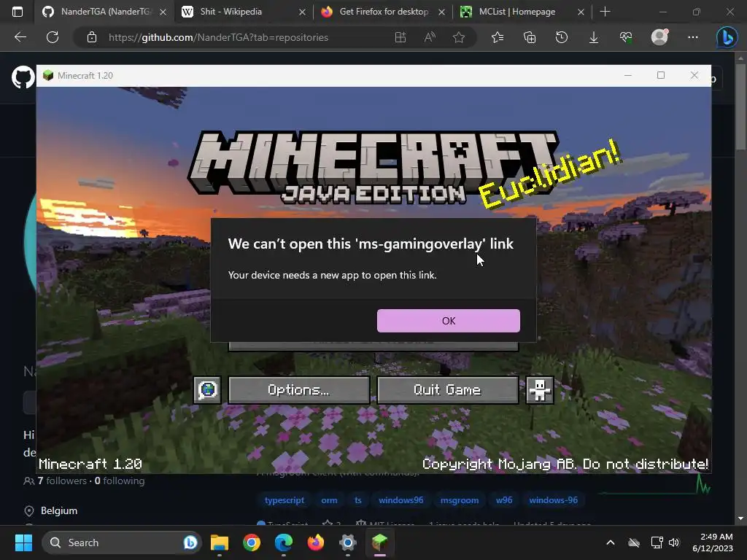Open Browser essentials heart icon
Screen dimensions: 747x560
[626, 37]
